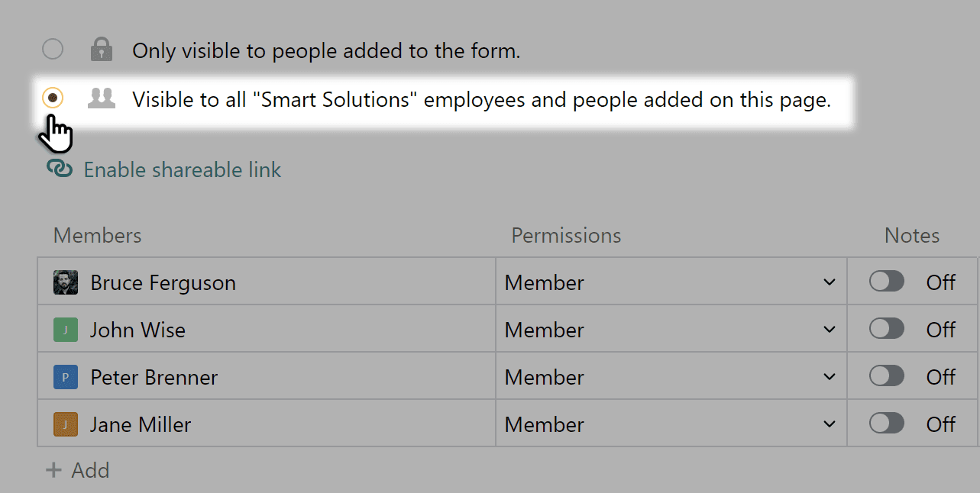Click Peter Brenner's blue avatar icon
This screenshot has width=980, height=493.
[x=66, y=376]
